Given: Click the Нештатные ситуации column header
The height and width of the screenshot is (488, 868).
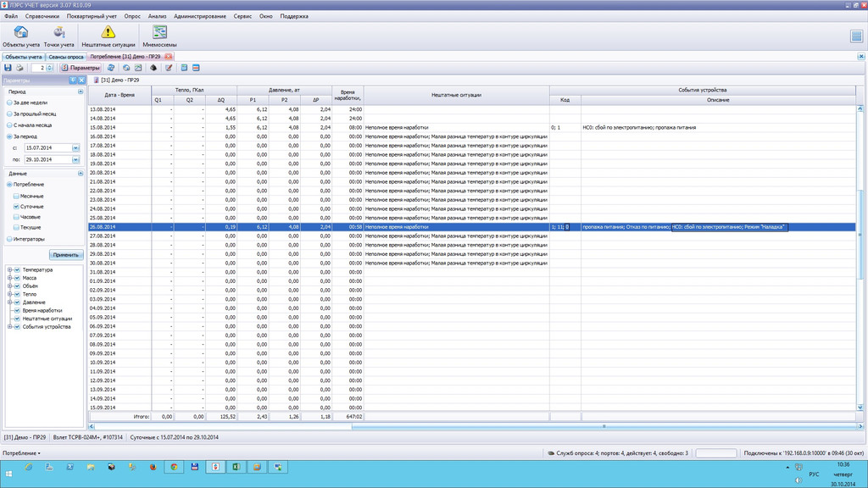Looking at the screenshot, I should point(456,95).
